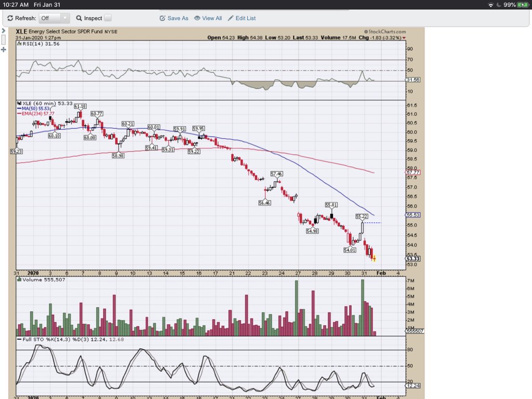Click the 61.18 peak price label
Viewport: 532px width, 399px height.
click(80, 106)
